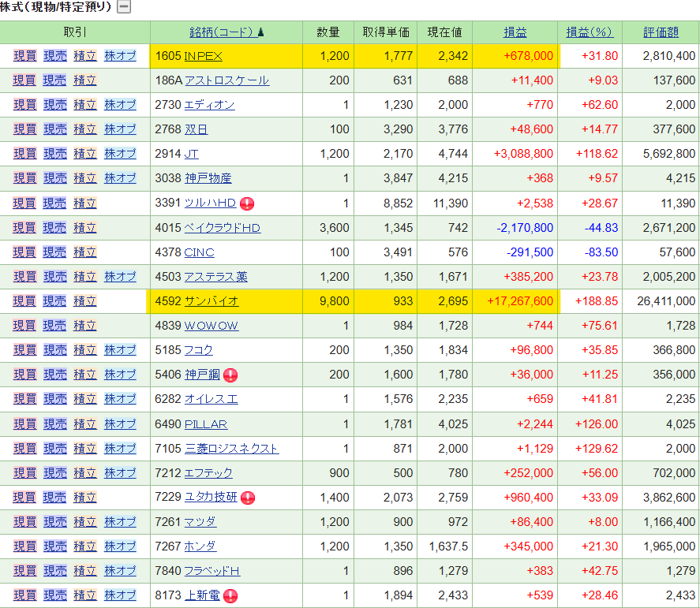Select the -2,170,800 loss cell
Screen dimensions: 700x608
[x=515, y=228]
